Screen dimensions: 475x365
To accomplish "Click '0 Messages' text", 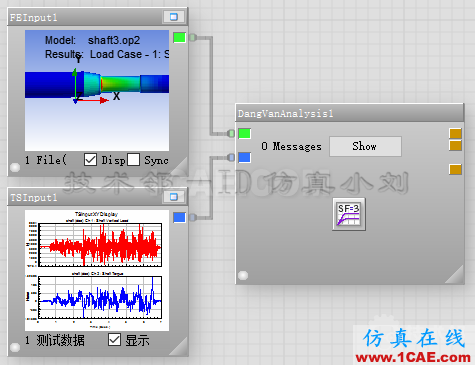I will click(292, 146).
